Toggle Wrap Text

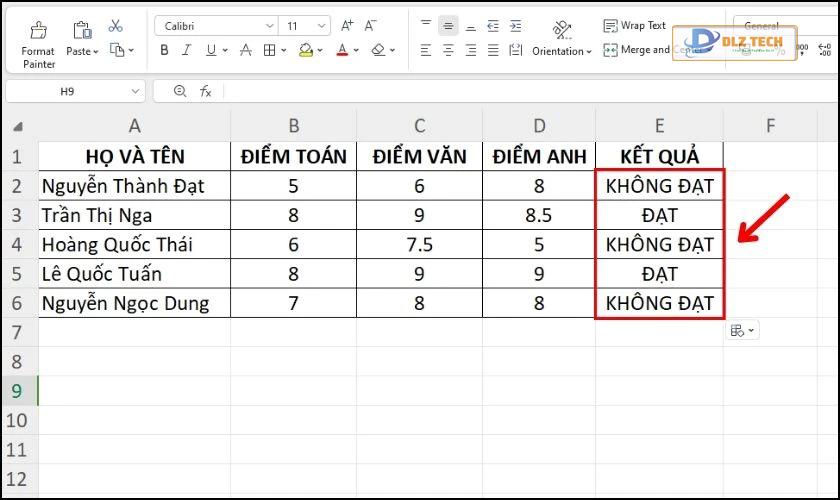[x=634, y=26]
